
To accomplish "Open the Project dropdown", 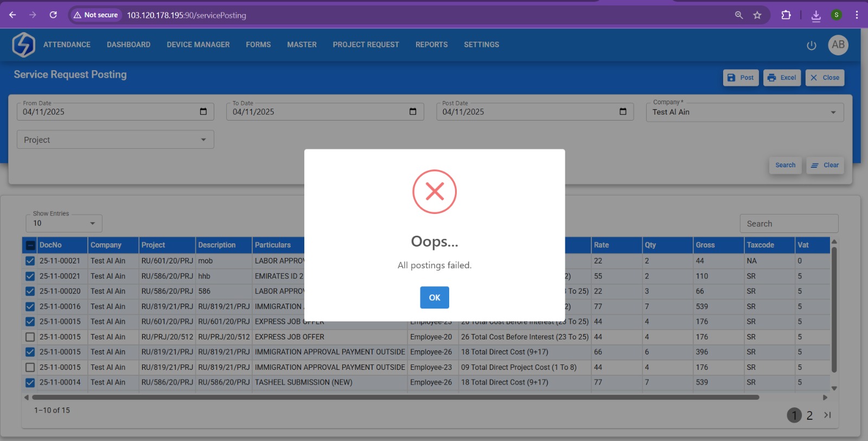I will (203, 140).
